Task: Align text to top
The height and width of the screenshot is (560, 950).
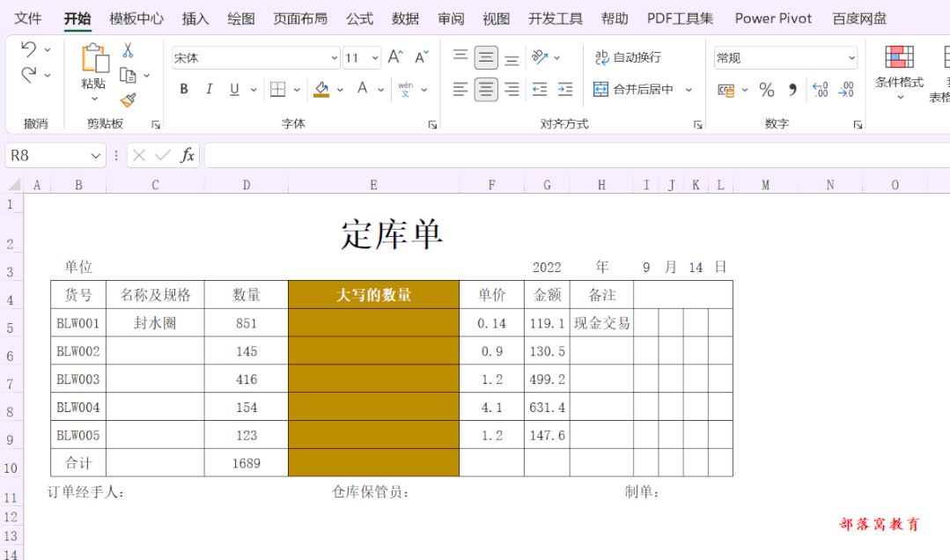Action: pos(460,57)
